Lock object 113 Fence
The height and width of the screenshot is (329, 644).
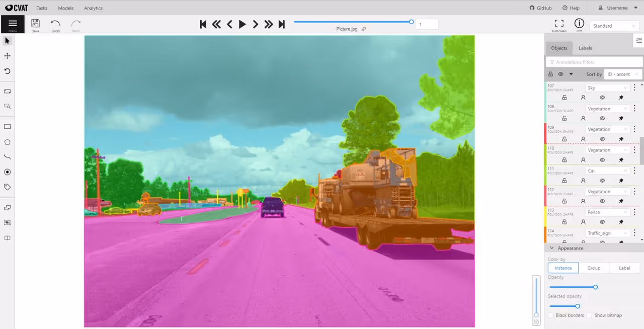pos(564,222)
